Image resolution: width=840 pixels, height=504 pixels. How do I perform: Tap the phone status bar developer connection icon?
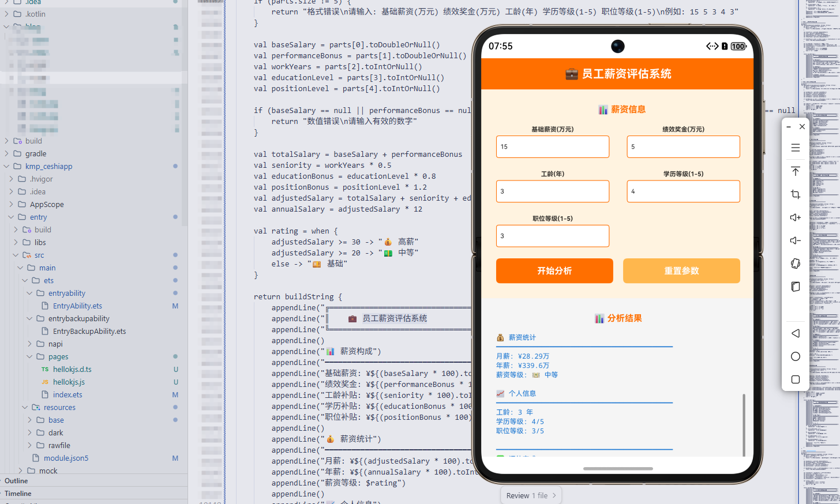[712, 46]
